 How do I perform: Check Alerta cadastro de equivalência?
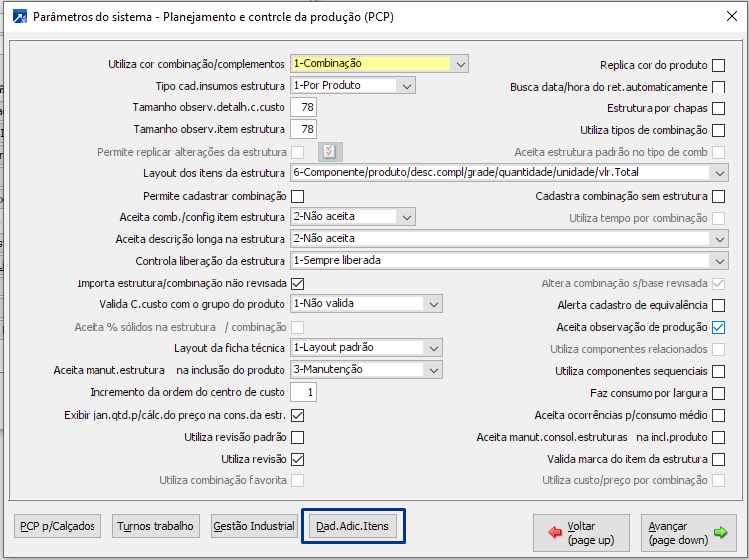[x=718, y=305]
